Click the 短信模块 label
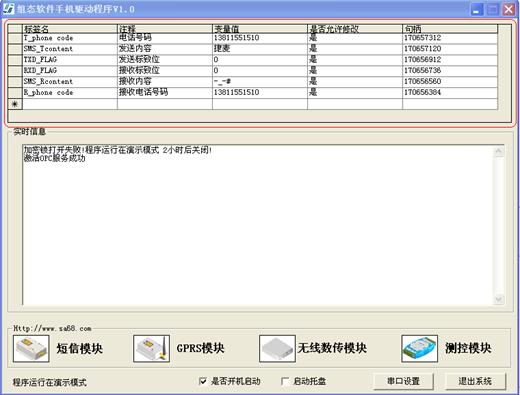 79,348
